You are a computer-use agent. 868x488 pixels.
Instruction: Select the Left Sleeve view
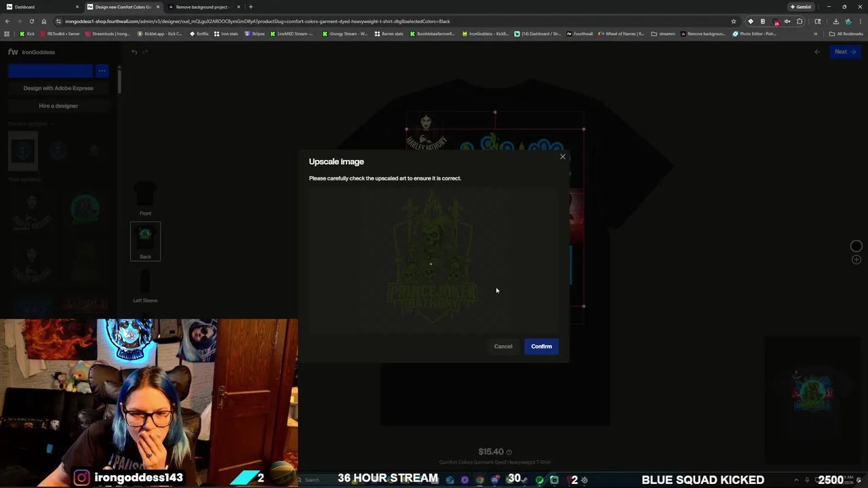pos(145,286)
